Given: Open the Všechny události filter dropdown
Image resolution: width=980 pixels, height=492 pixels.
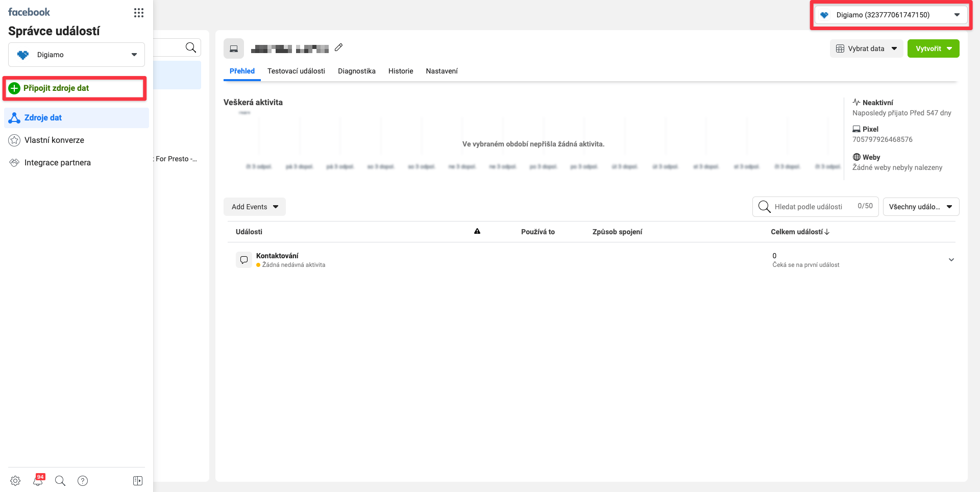Looking at the screenshot, I should pyautogui.click(x=920, y=207).
